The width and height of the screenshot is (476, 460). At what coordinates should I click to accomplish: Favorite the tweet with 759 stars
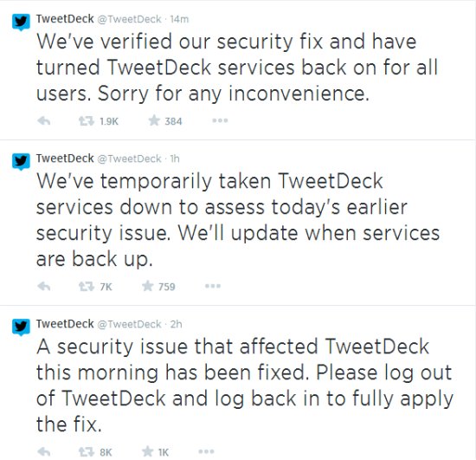pyautogui.click(x=147, y=286)
